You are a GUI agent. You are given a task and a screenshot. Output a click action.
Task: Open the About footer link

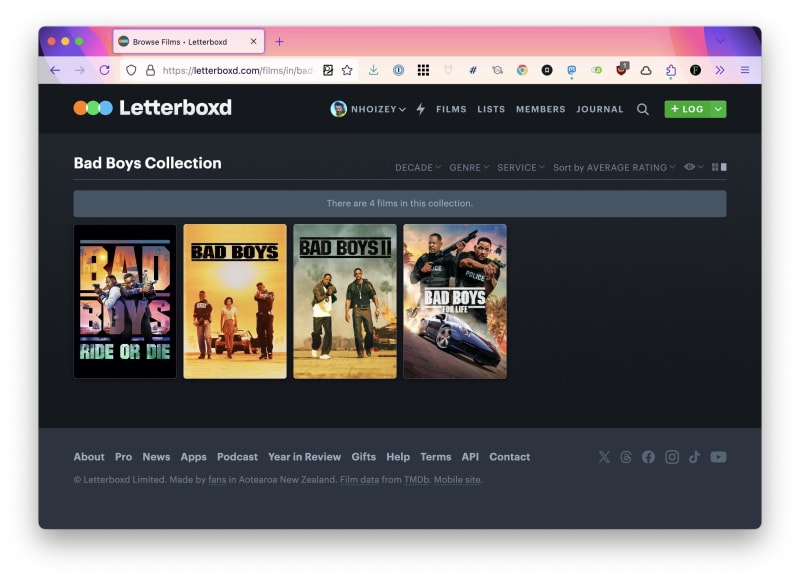tap(89, 457)
